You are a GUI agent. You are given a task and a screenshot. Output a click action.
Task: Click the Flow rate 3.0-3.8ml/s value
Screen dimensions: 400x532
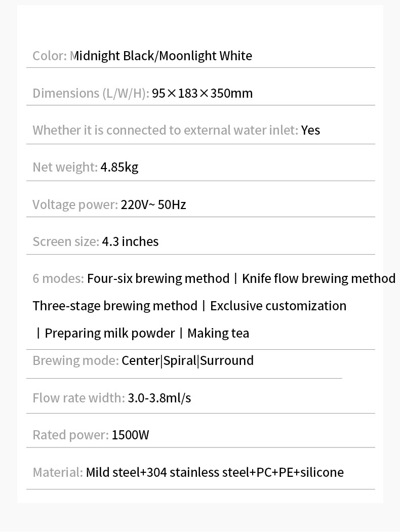point(159,398)
